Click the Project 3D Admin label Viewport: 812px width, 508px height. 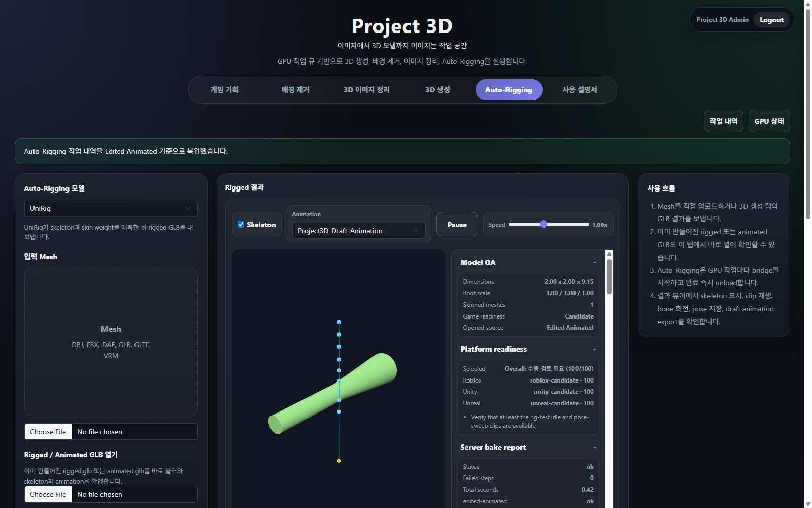[x=722, y=20]
